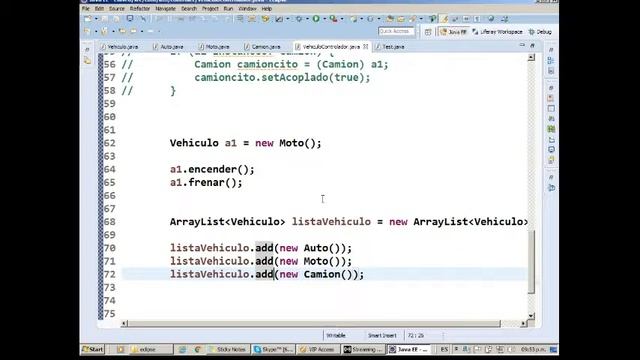640x360 pixels.
Task: Click the Smart Insert status entry
Action: coord(382,336)
